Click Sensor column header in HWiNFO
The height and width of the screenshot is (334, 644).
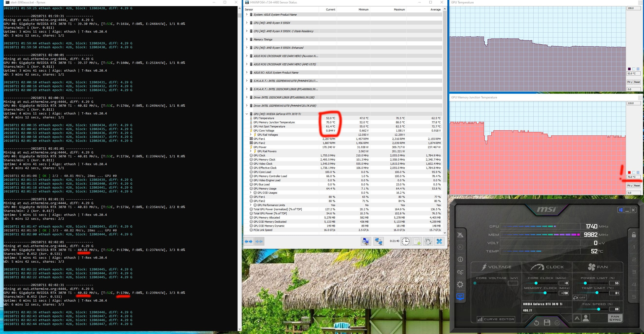281,10
